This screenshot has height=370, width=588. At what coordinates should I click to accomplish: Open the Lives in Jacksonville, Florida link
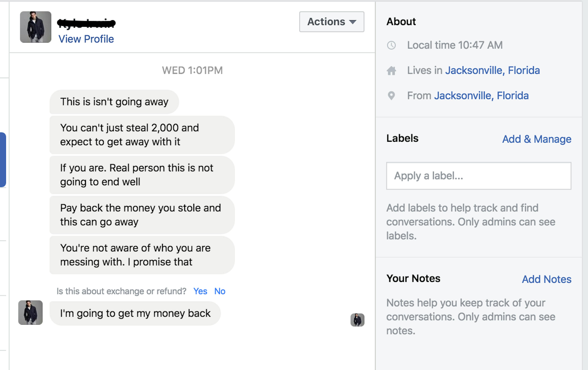(x=492, y=70)
